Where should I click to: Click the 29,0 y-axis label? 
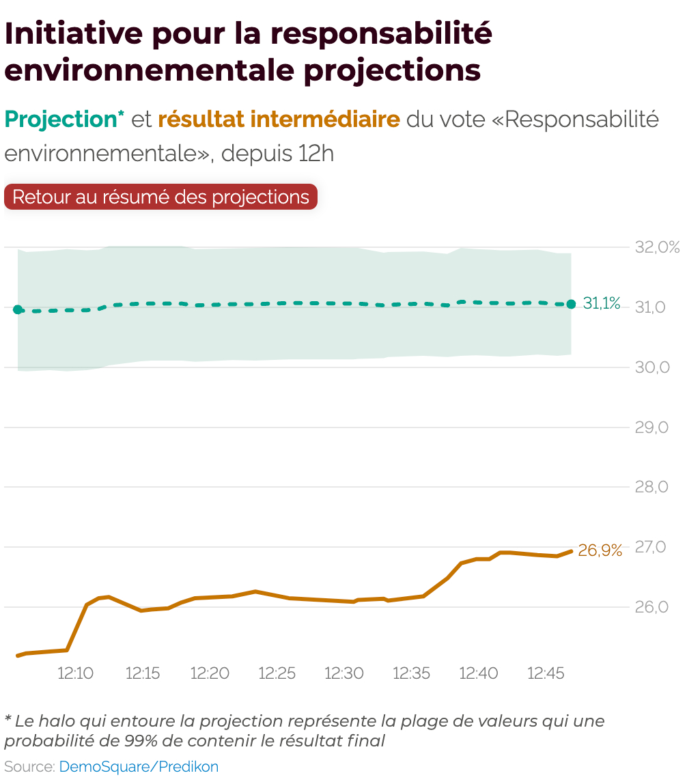pyautogui.click(x=652, y=428)
